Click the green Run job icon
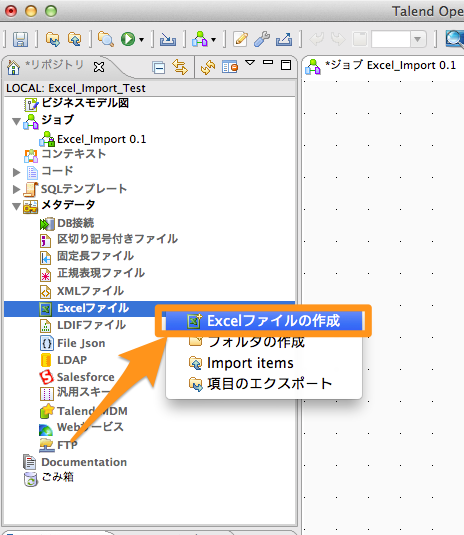This screenshot has width=464, height=535. [128, 39]
